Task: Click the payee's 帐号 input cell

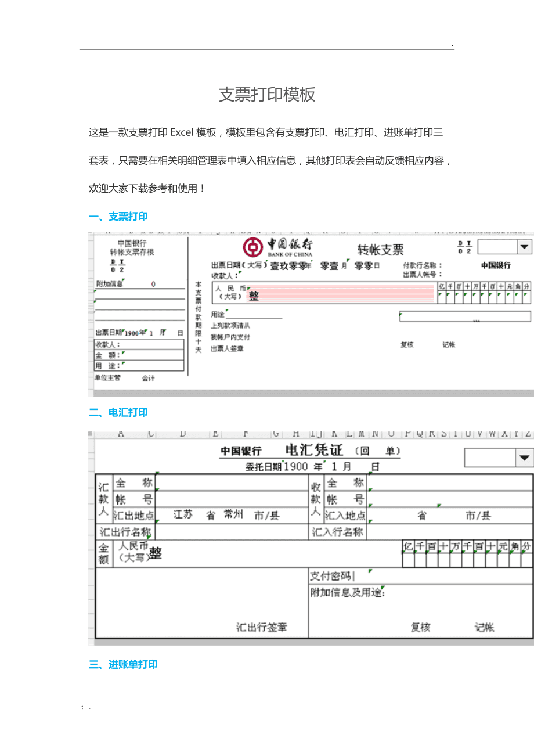Action: (x=450, y=499)
